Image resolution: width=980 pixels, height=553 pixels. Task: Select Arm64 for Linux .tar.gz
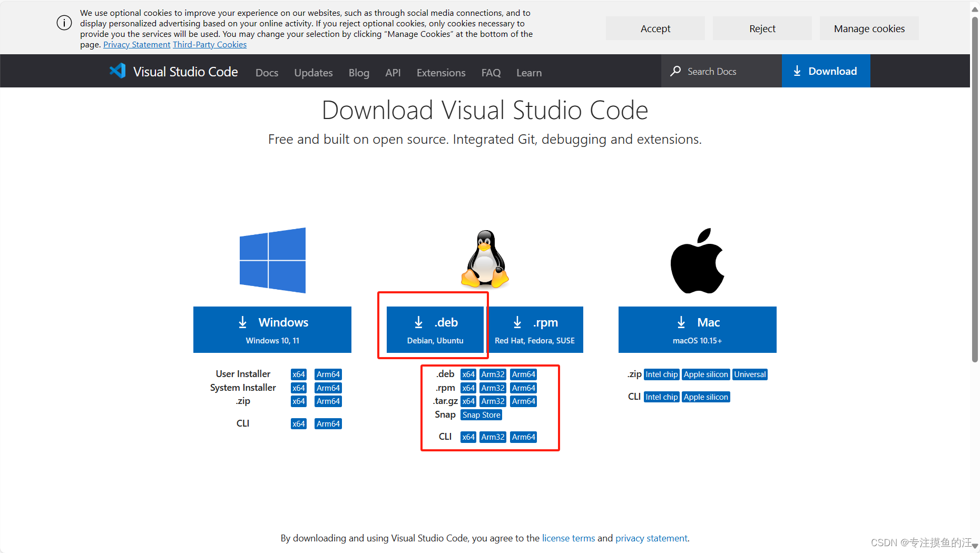[x=524, y=401]
